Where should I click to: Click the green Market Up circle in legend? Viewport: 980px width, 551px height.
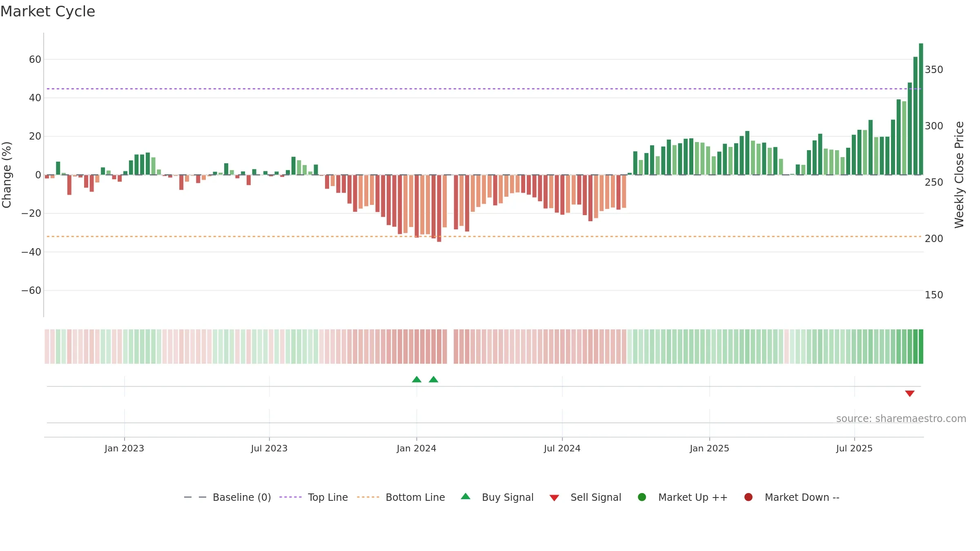(x=642, y=497)
